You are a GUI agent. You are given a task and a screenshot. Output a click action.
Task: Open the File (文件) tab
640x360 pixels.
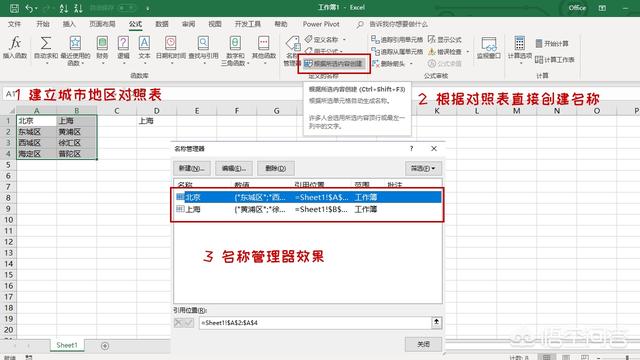[x=14, y=24]
